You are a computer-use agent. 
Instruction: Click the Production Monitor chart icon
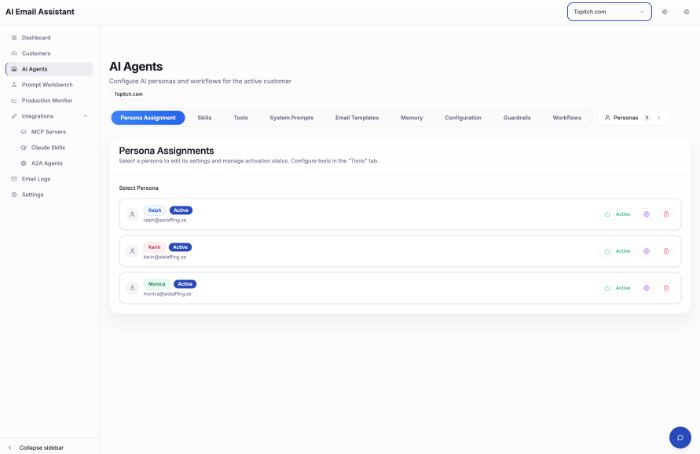14,100
